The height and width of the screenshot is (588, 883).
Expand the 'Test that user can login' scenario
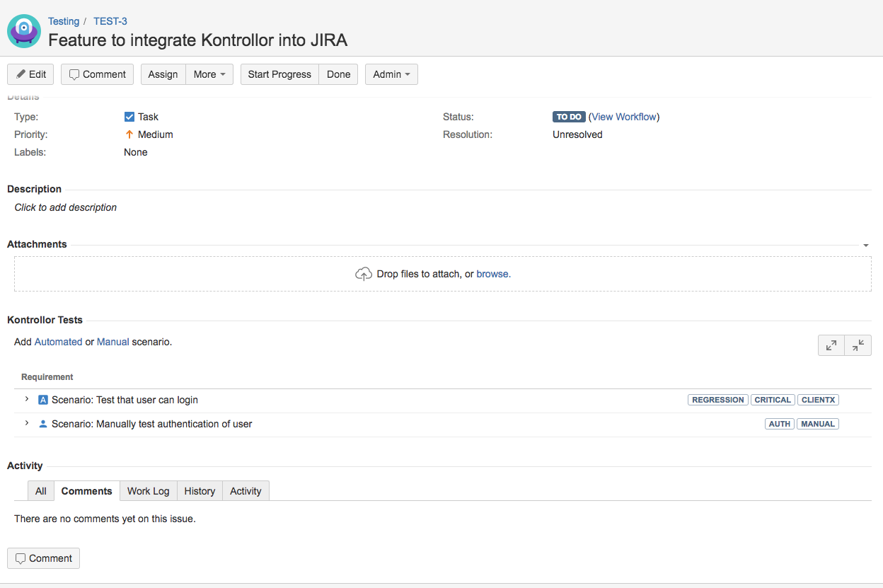27,399
